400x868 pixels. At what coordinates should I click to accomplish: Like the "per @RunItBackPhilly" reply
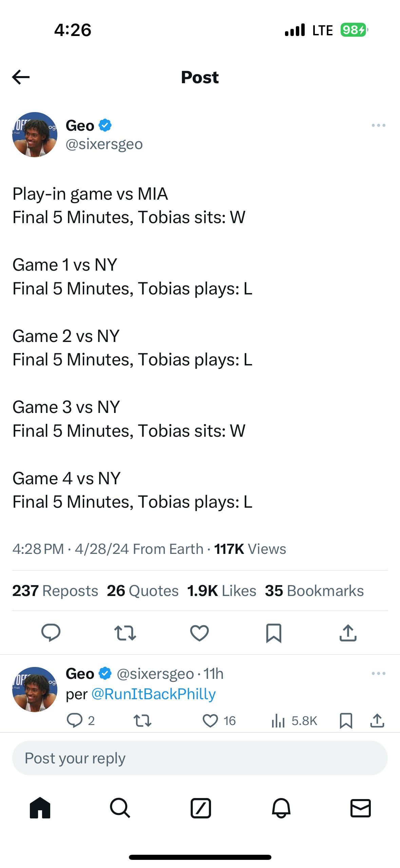pos(210,721)
